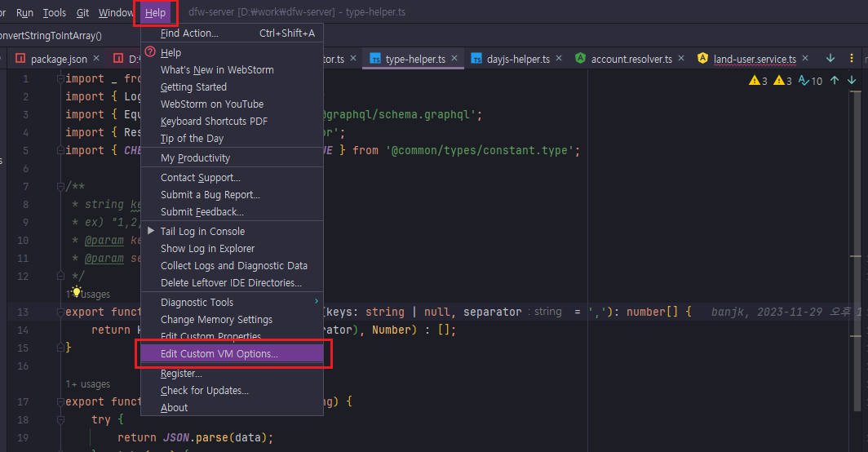Viewport: 868px width, 452px height.
Task: Close the account.resolver.ts tab
Action: tap(681, 58)
